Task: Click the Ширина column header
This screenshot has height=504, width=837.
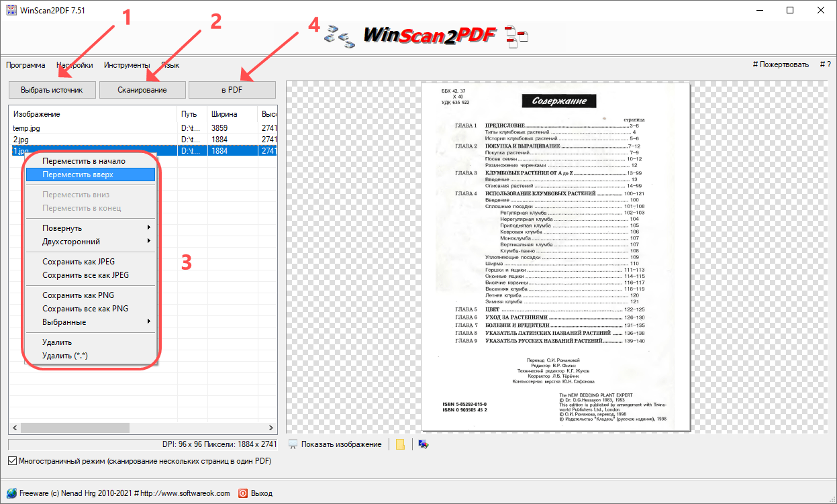Action: click(232, 114)
